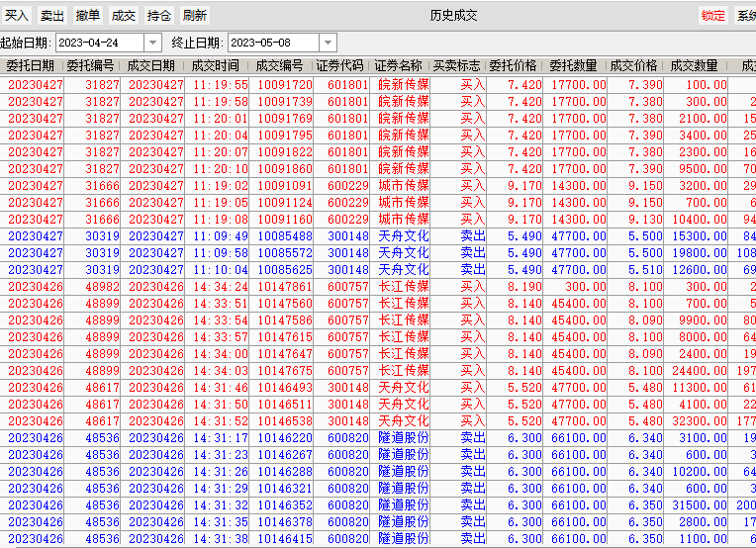The image size is (756, 548).
Task: Click the 买入 (Buy) toolbar button
Action: (18, 16)
